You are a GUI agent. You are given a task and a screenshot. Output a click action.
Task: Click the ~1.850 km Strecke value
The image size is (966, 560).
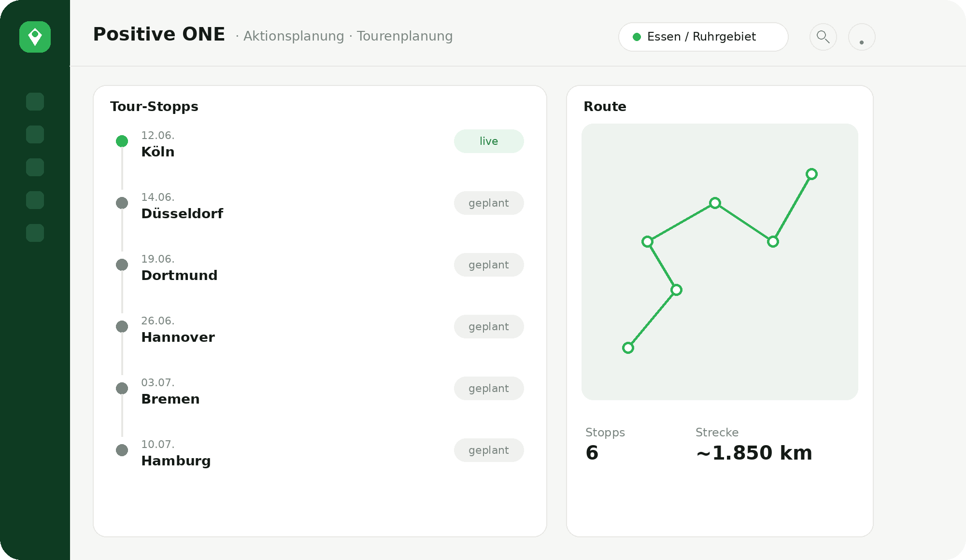coord(754,453)
